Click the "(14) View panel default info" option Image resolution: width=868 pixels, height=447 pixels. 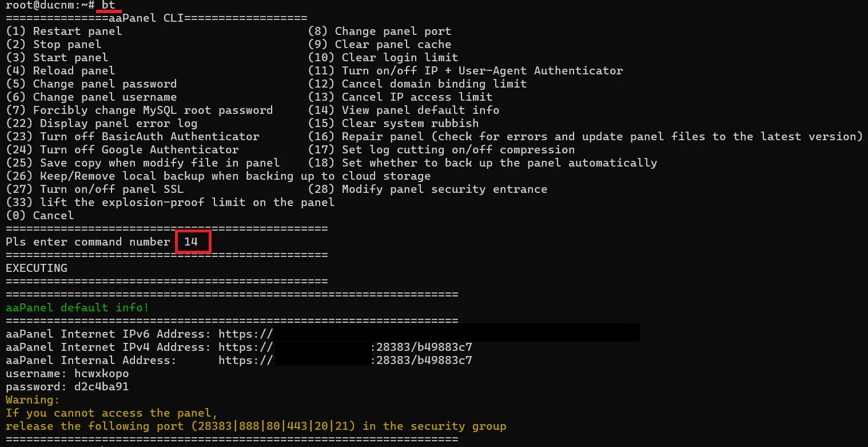[403, 110]
